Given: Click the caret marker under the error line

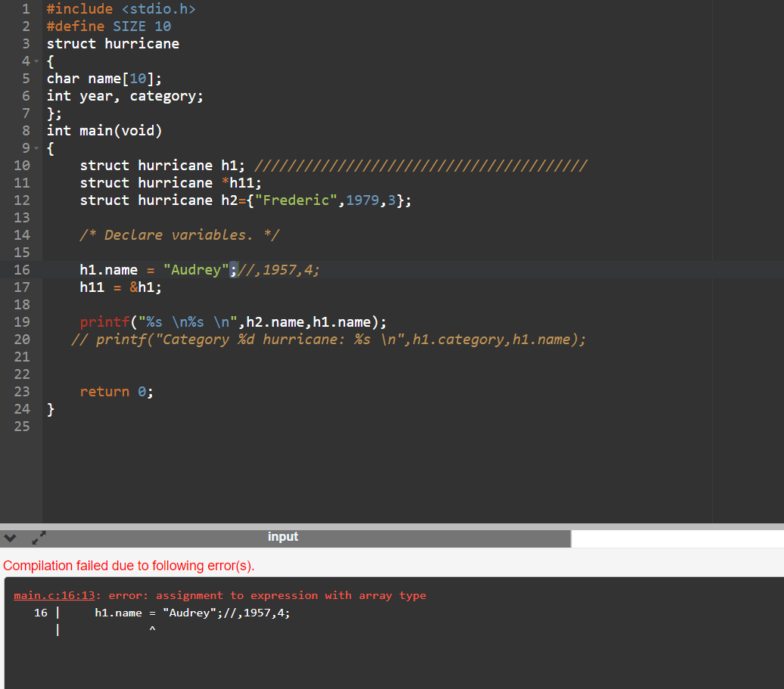Looking at the screenshot, I should click(151, 628).
